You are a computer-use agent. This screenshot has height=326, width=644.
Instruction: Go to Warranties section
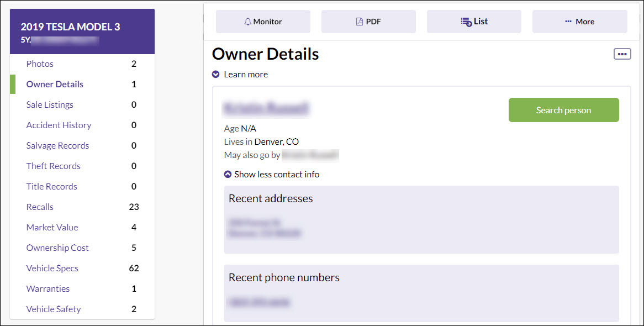48,288
